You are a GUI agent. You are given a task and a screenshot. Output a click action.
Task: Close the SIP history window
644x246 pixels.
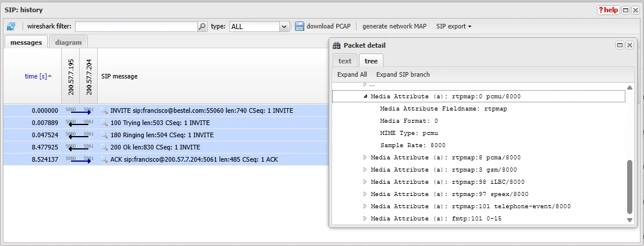click(x=635, y=10)
